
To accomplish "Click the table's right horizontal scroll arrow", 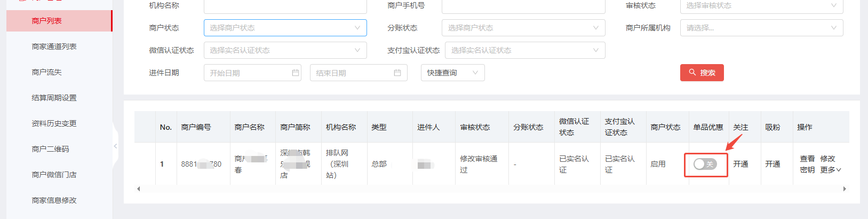I will pyautogui.click(x=845, y=189).
